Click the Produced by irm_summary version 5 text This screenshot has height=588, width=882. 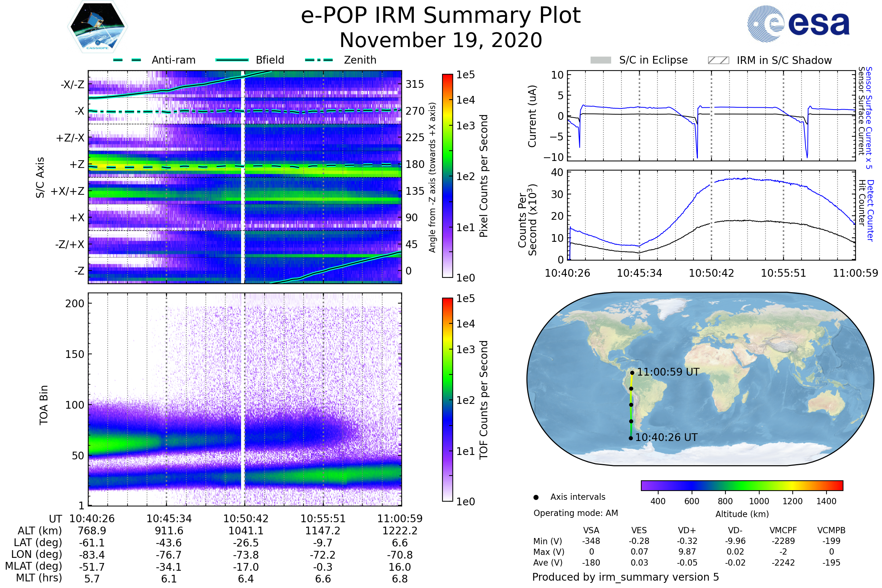click(625, 577)
